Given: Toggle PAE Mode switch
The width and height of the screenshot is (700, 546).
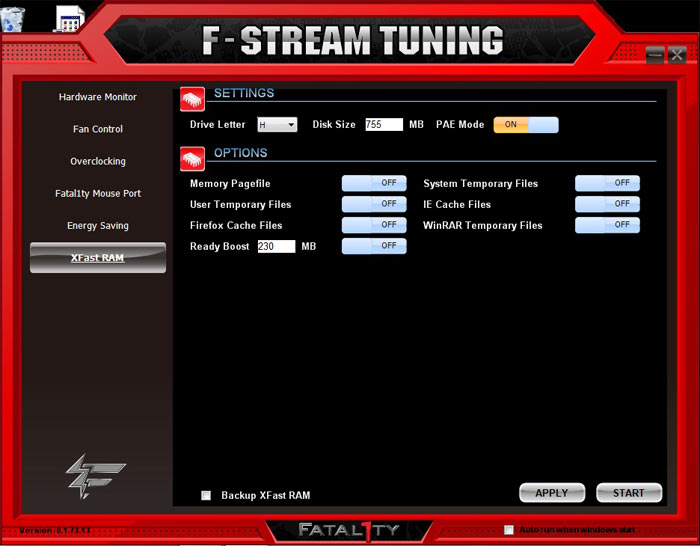Looking at the screenshot, I should pos(526,125).
